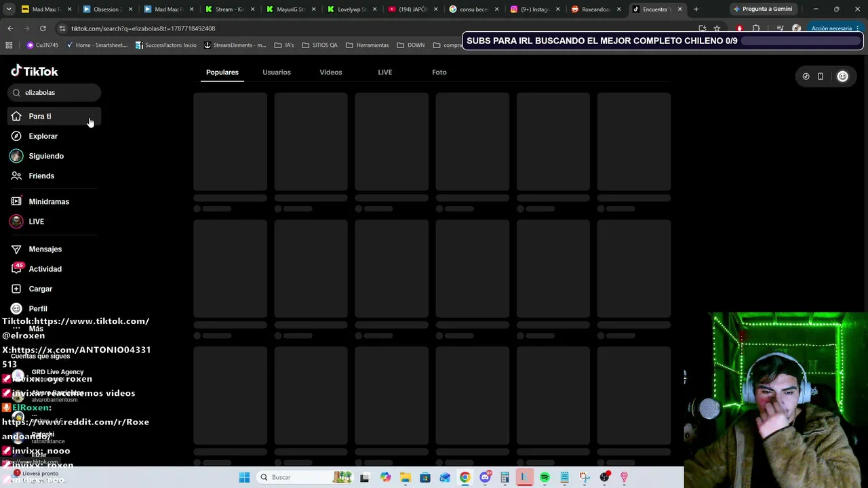The image size is (868, 488).
Task: Click Pregunta a Gemini button
Action: tap(762, 9)
